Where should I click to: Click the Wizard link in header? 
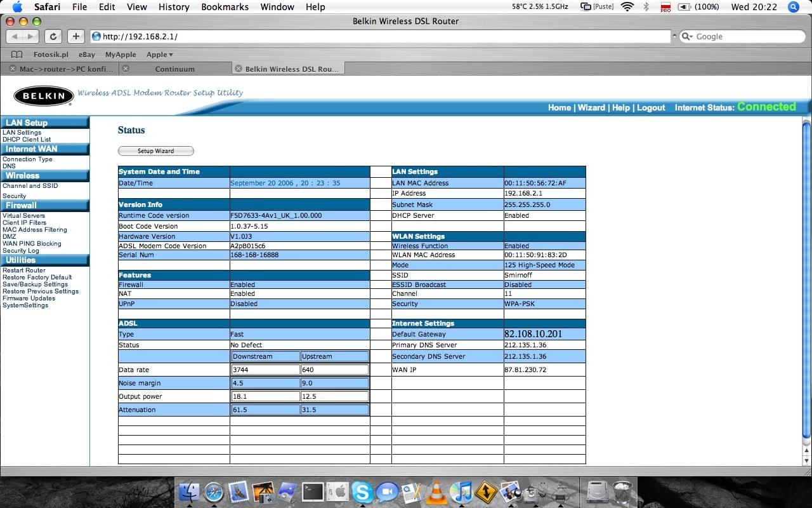point(591,108)
